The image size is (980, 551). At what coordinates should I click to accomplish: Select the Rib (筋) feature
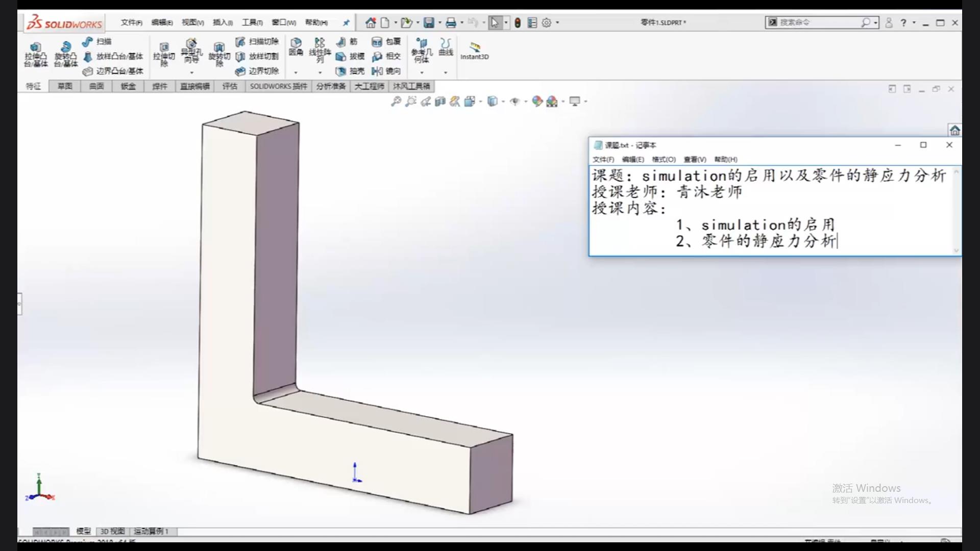click(347, 41)
